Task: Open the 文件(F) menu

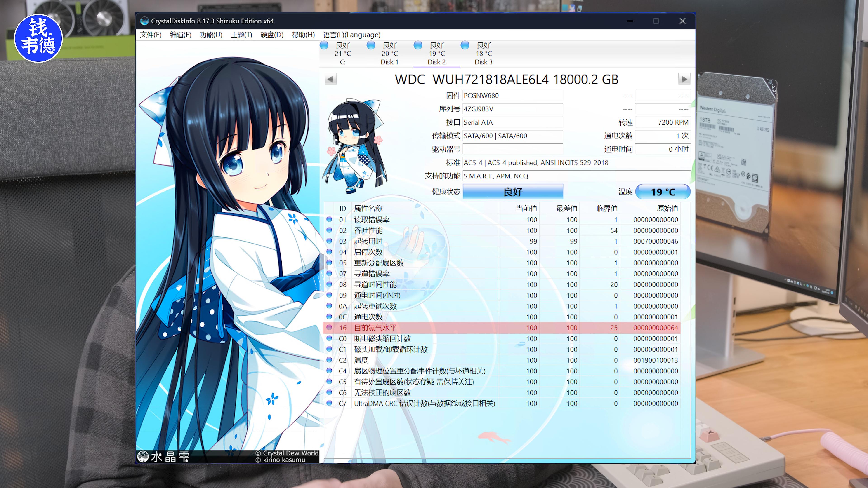Action: [x=151, y=35]
